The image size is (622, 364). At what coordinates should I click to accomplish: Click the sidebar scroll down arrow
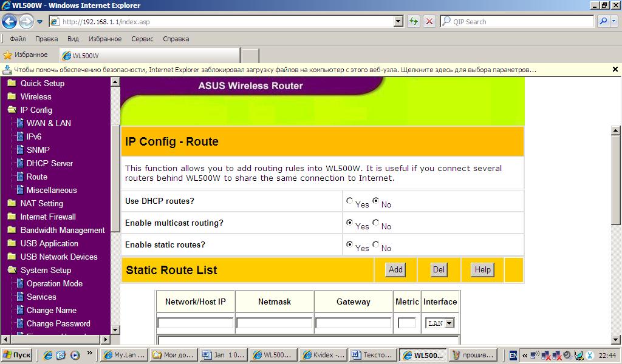point(115,330)
